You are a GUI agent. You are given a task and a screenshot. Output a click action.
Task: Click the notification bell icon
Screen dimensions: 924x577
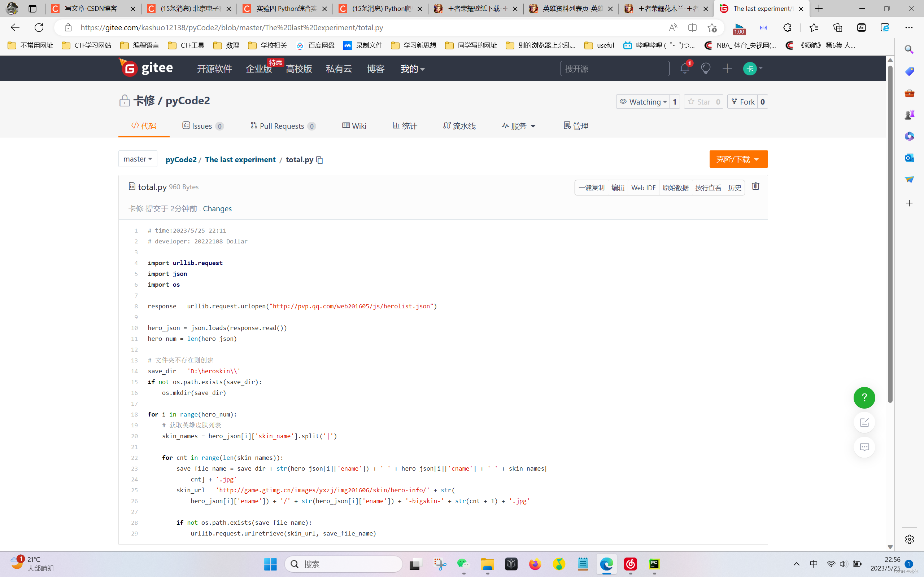click(684, 69)
